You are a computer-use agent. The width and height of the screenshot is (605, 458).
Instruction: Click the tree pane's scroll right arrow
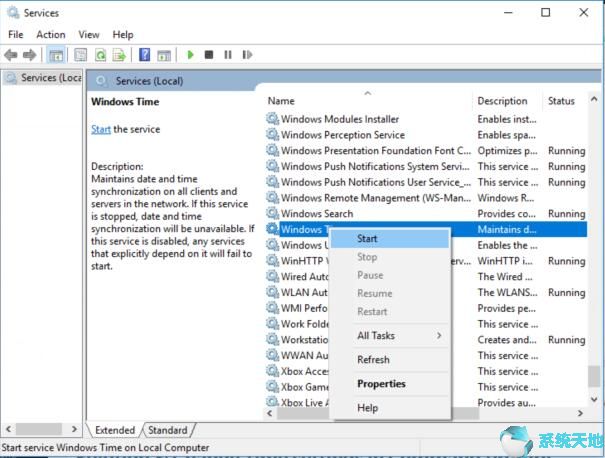(74, 429)
